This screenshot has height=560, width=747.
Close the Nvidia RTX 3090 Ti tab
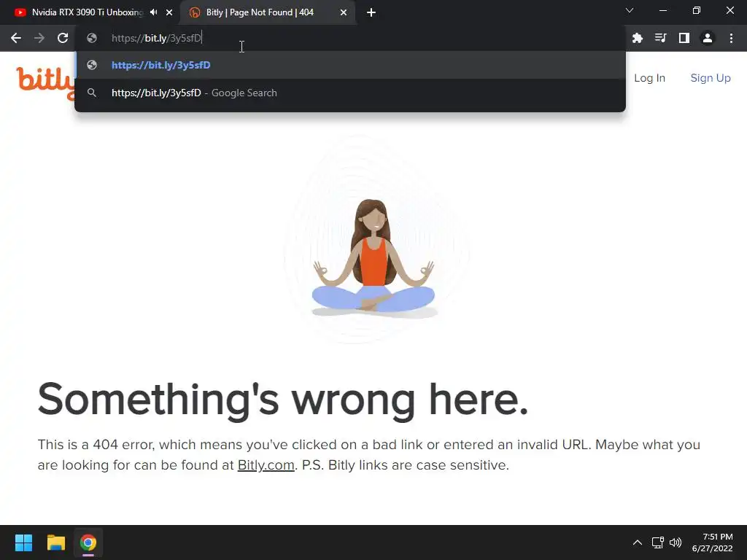169,12
